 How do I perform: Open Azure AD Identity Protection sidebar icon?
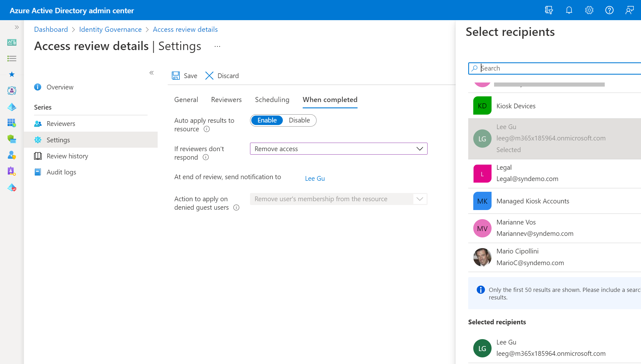pyautogui.click(x=12, y=187)
